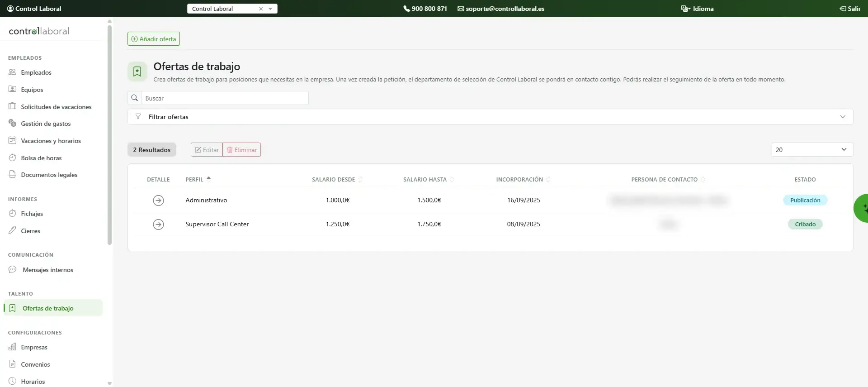Screen dimensions: 868x387
Task: Click the Añadir oferta button
Action: click(x=153, y=39)
